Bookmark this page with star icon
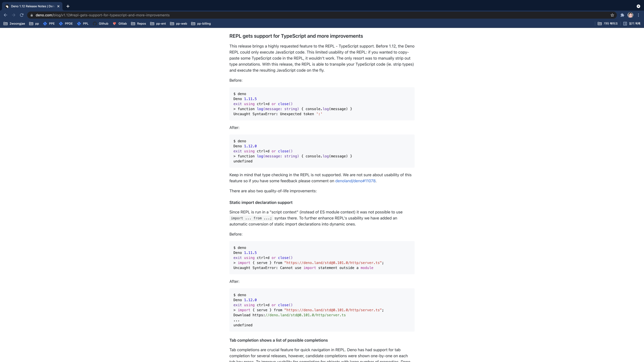The image size is (644, 362). point(612,15)
